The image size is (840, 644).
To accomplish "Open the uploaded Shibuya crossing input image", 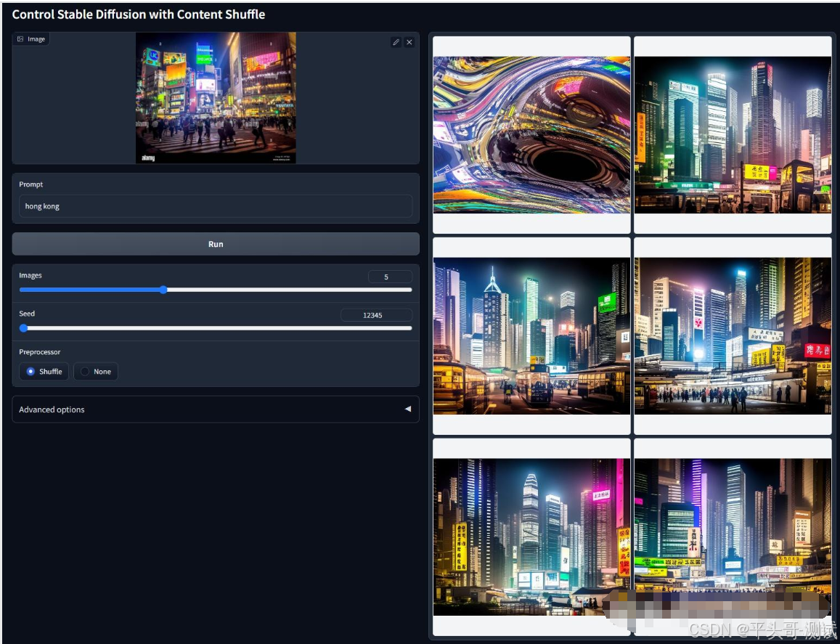I will [216, 97].
